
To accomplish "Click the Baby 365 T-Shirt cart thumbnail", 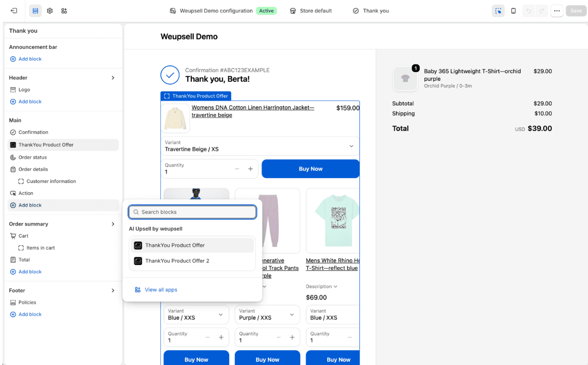I will pyautogui.click(x=405, y=79).
